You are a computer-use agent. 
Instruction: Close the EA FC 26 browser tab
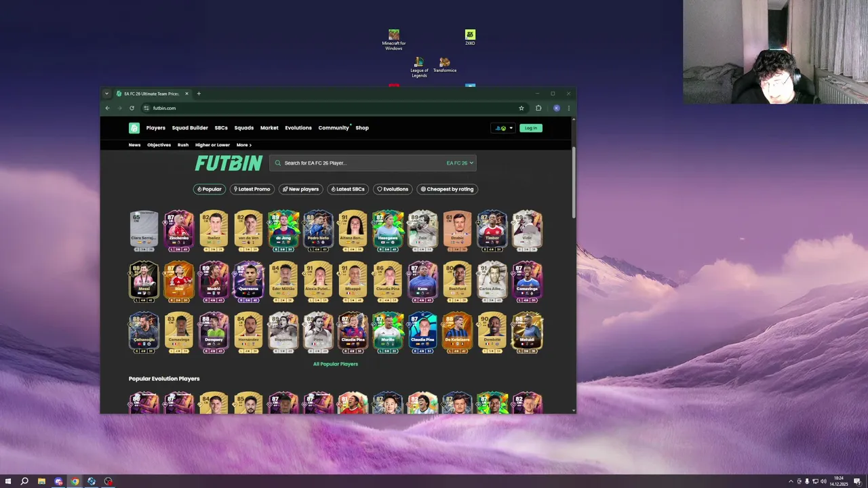pos(186,94)
